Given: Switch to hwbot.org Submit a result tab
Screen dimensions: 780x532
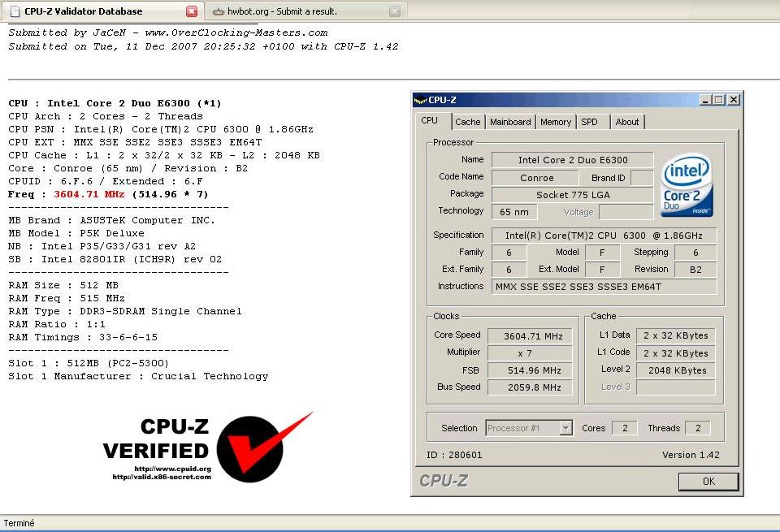Looking at the screenshot, I should [x=305, y=11].
